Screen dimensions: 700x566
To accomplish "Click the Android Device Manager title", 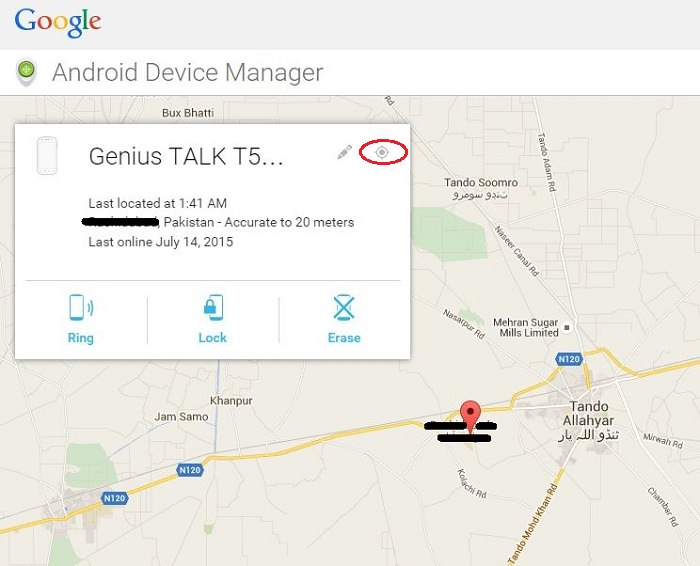I will (188, 72).
